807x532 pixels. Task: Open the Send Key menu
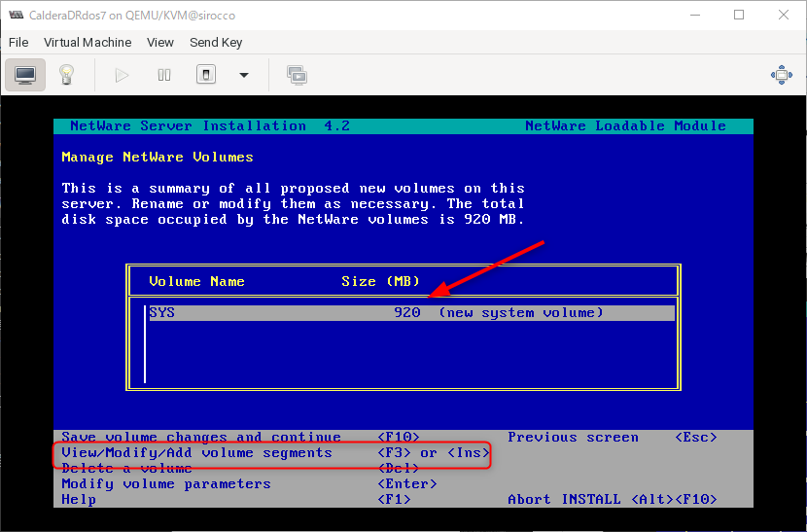(216, 42)
